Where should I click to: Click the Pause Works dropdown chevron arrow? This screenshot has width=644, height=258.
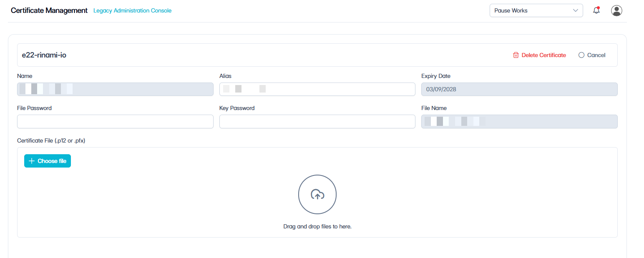point(576,10)
